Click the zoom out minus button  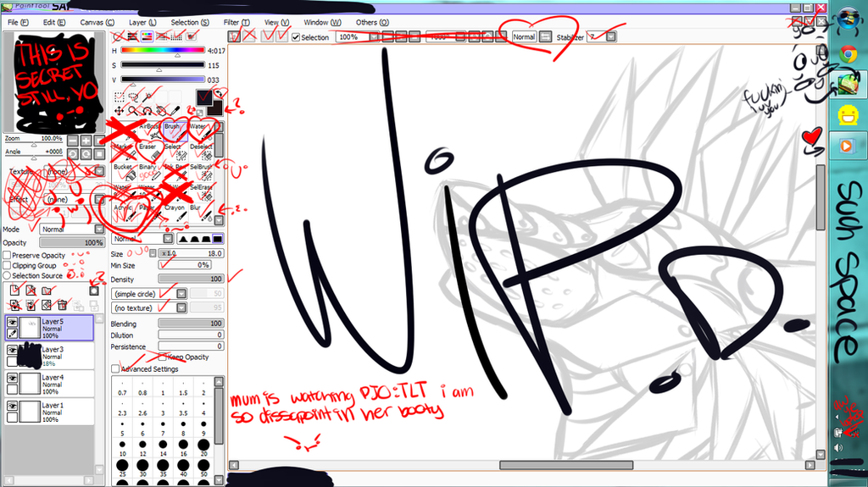[73, 141]
